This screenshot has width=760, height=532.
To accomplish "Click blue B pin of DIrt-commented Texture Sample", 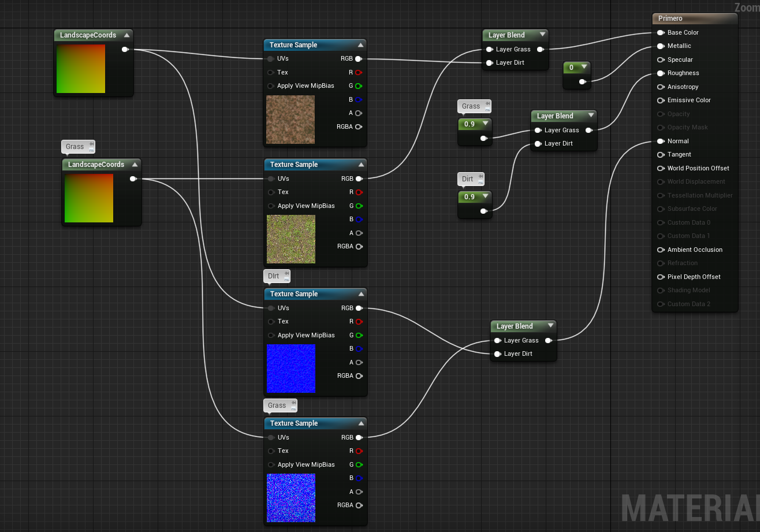I will point(359,348).
